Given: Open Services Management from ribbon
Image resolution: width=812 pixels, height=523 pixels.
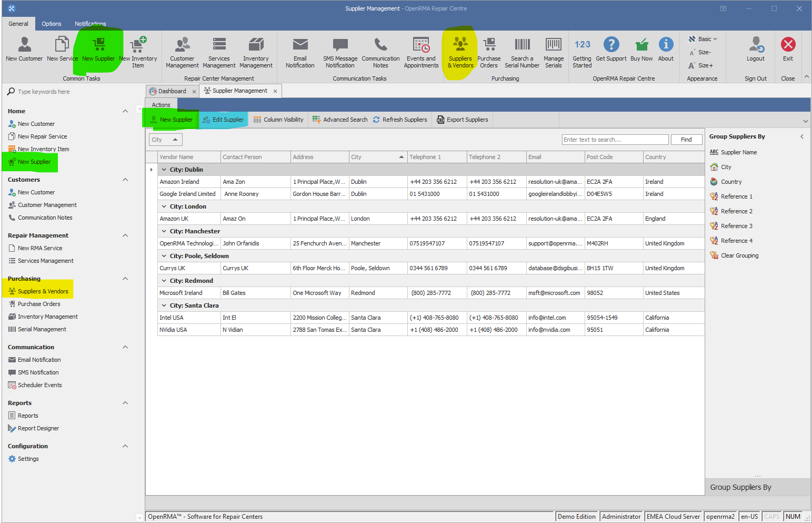Looking at the screenshot, I should [x=219, y=52].
